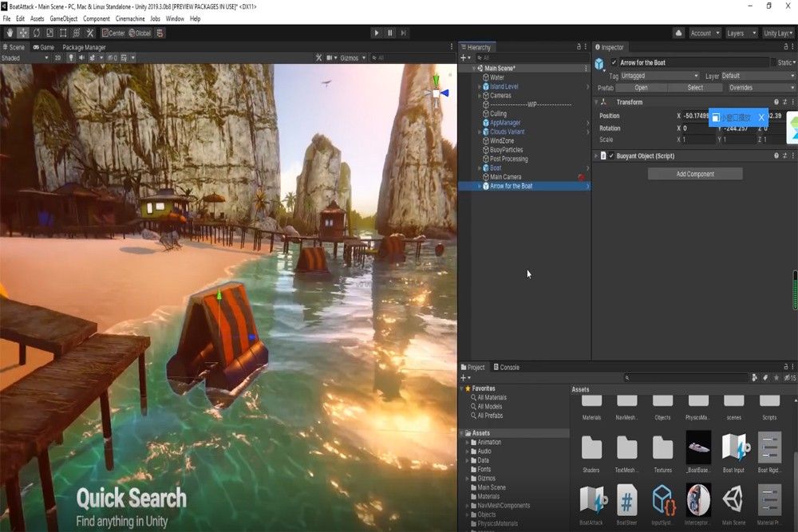
Task: Open Clouds Variant prefab arrow
Action: [588, 132]
